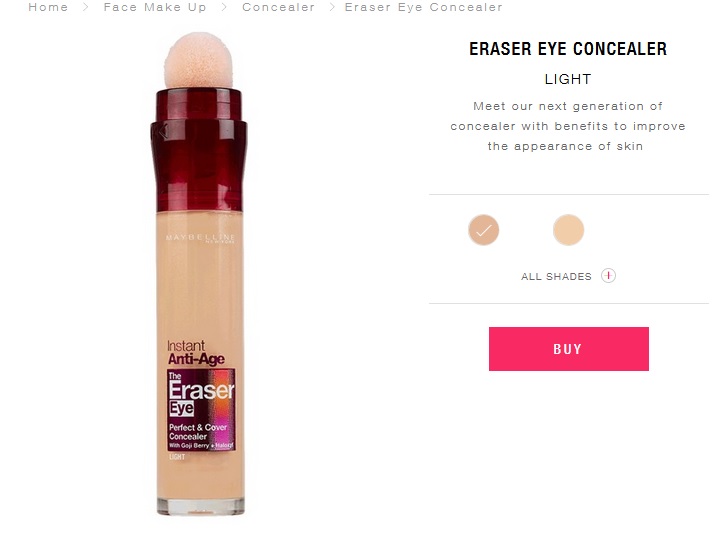Choose the lighter beige shade swatch
This screenshot has width=715, height=553.
568,230
